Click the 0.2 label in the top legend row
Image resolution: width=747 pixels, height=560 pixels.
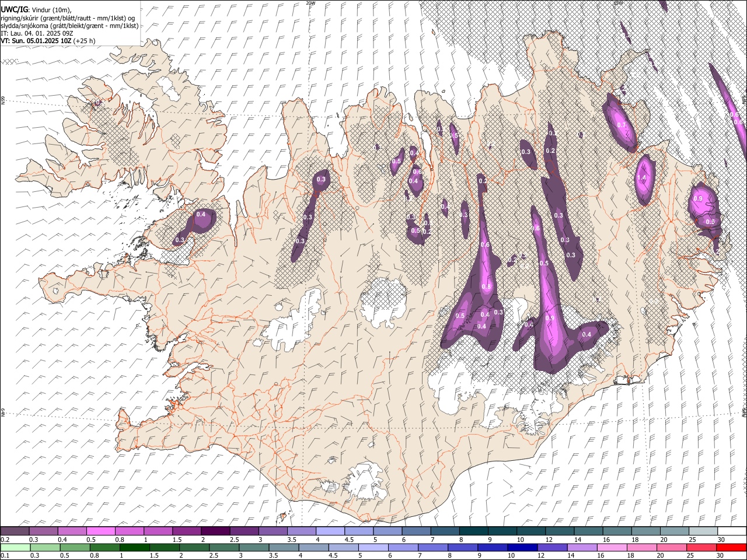pos(5,540)
